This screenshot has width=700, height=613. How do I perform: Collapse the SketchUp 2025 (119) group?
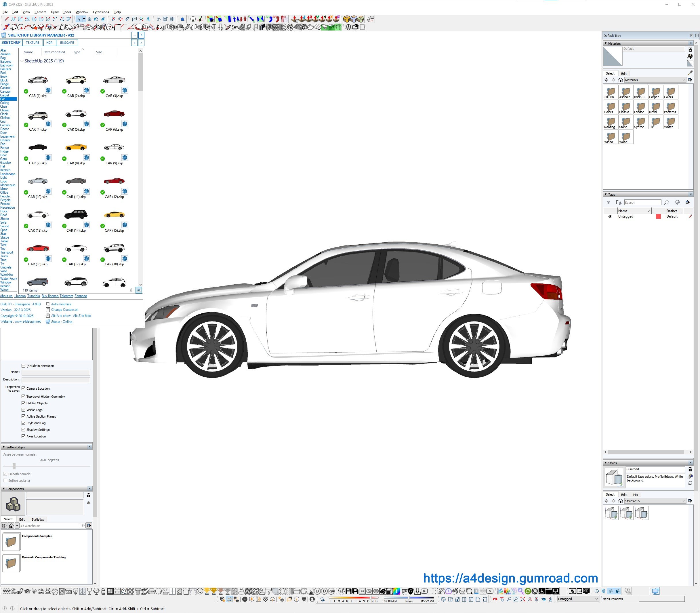[x=22, y=61]
